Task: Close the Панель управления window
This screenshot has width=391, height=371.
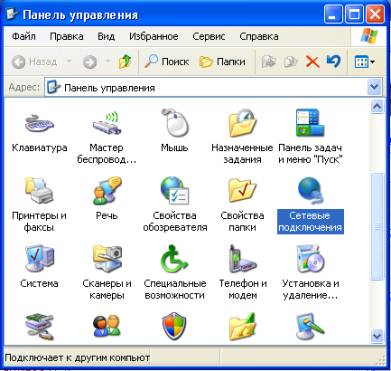Action: (375, 15)
